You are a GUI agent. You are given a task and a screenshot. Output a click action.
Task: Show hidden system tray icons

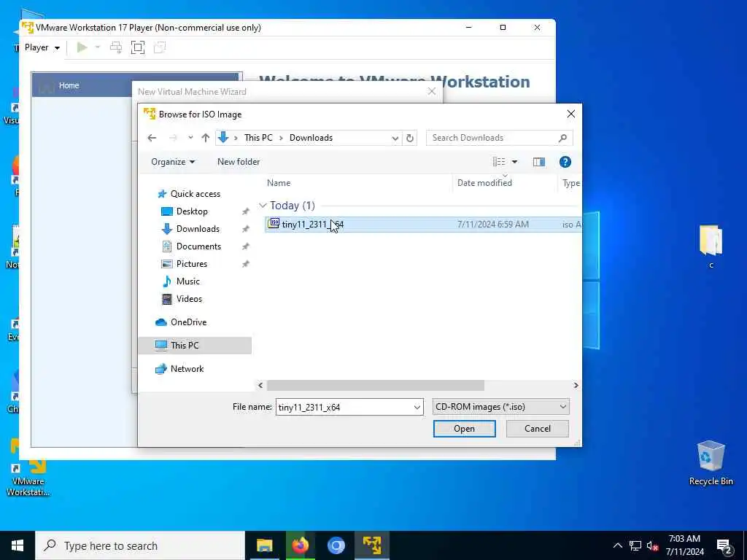click(x=617, y=545)
